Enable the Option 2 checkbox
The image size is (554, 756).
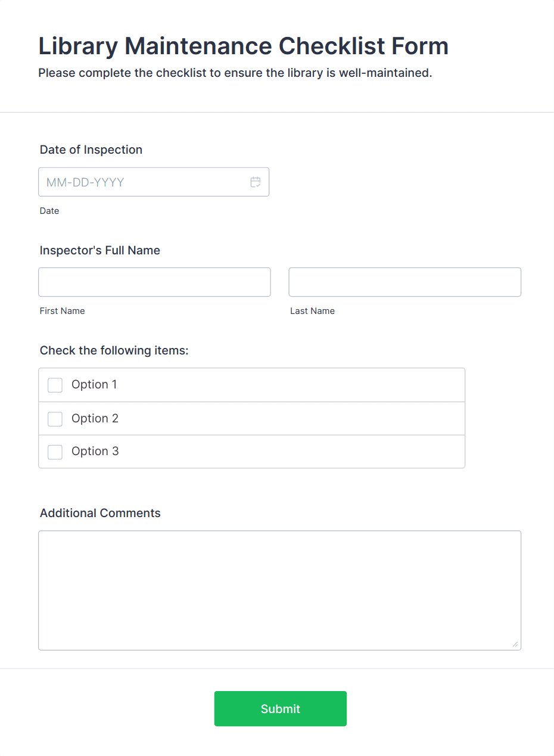pos(55,419)
